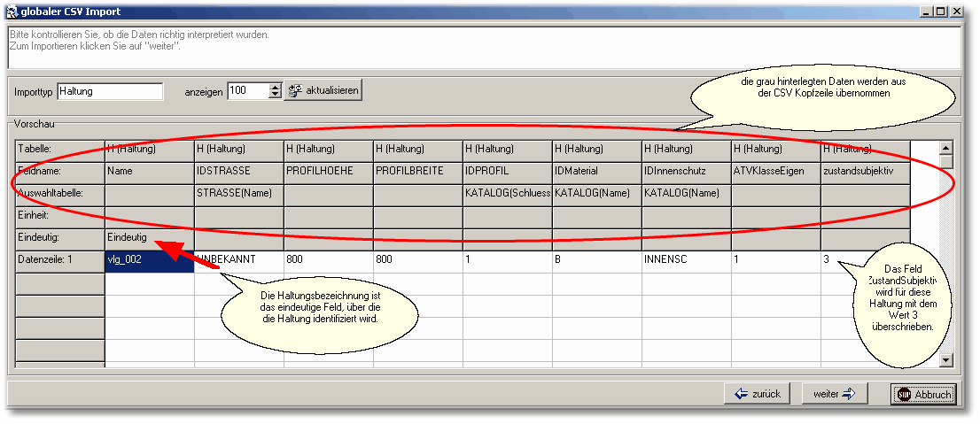The image size is (980, 424).
Task: Click the Datenzeile: 1 row header
Action: click(x=59, y=261)
